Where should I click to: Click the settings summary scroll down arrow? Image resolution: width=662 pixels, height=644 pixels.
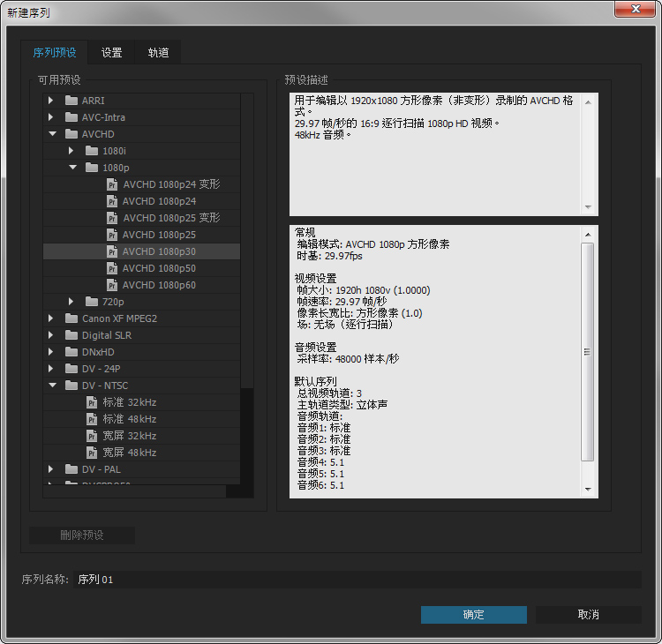coord(588,489)
